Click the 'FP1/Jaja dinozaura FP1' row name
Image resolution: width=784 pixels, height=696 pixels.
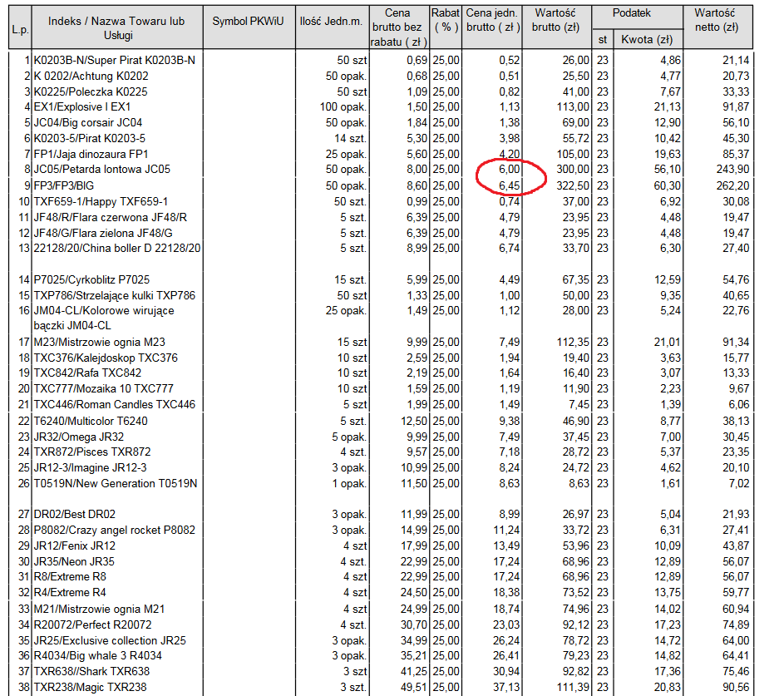pyautogui.click(x=91, y=154)
